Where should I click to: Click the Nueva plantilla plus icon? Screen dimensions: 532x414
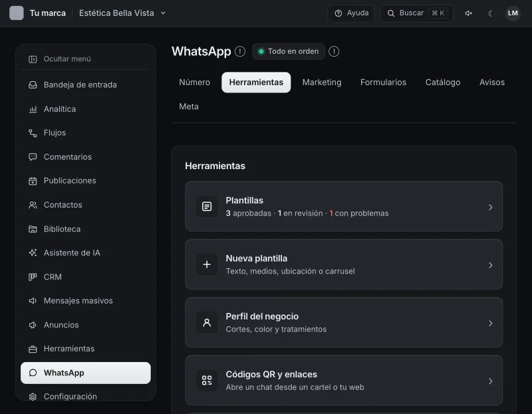tap(207, 264)
